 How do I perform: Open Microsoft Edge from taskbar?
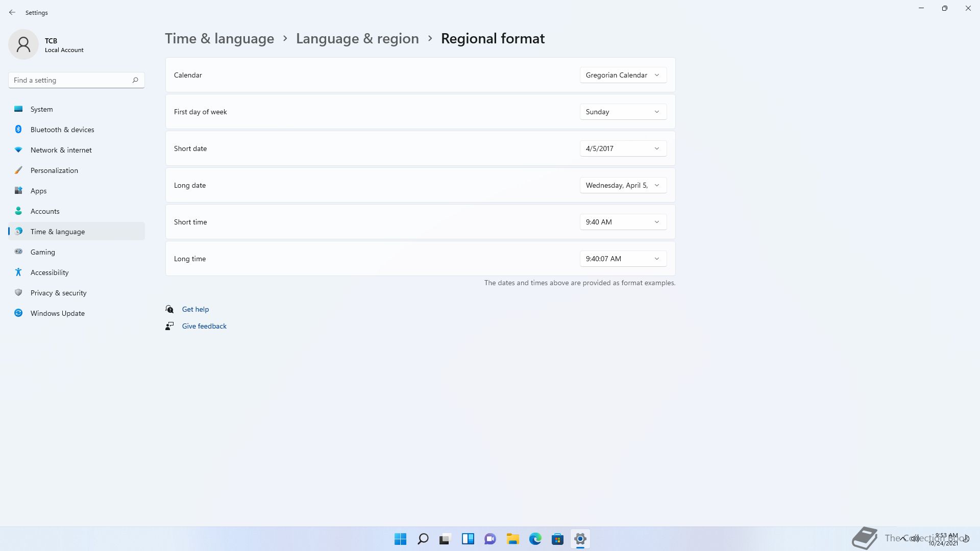(x=535, y=539)
